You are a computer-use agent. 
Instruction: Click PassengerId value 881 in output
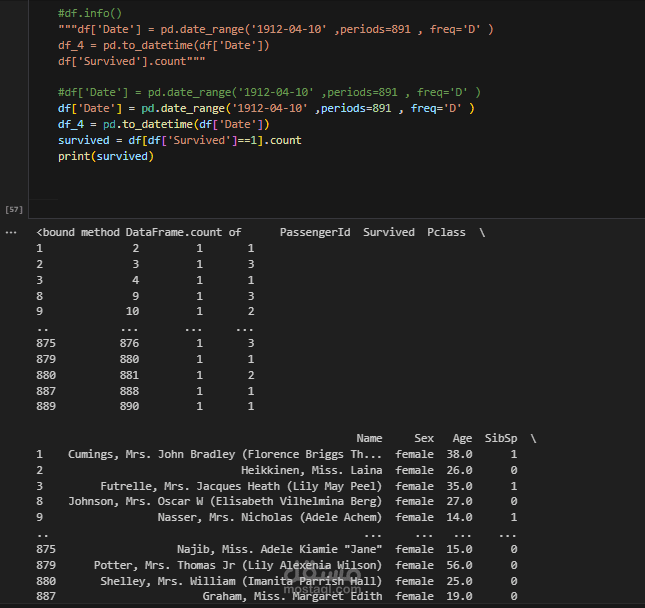[129, 375]
